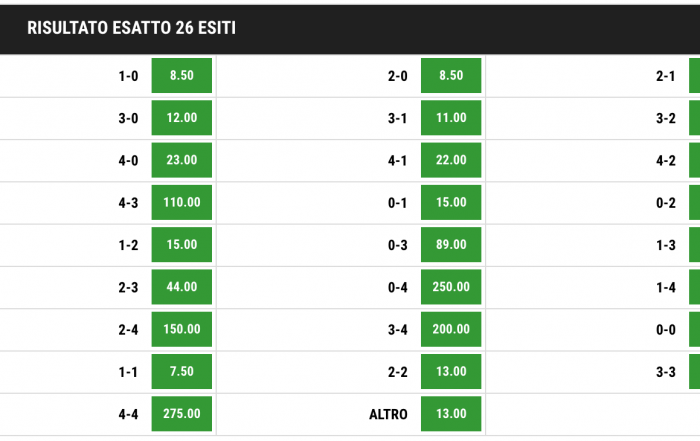Select the 3-1 odds 11.00
This screenshot has height=441, width=700.
(x=451, y=118)
